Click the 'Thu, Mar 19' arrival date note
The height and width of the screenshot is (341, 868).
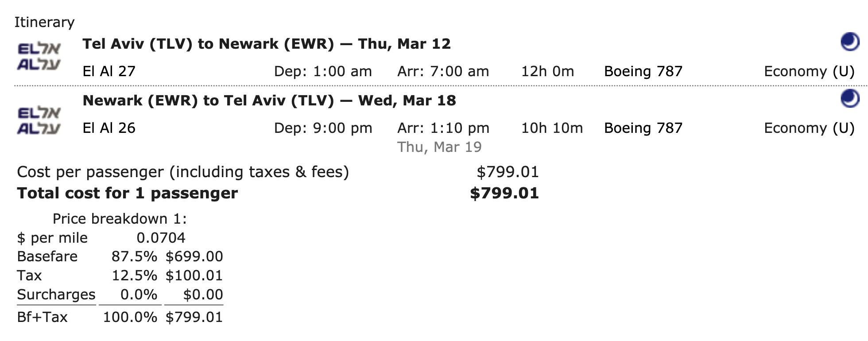click(439, 147)
